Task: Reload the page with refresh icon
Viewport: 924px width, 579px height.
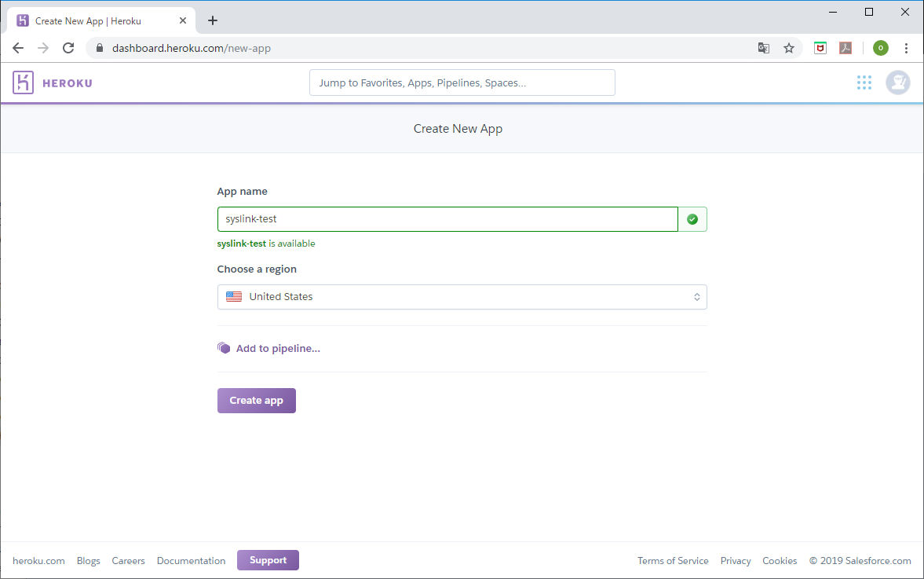Action: pyautogui.click(x=68, y=49)
